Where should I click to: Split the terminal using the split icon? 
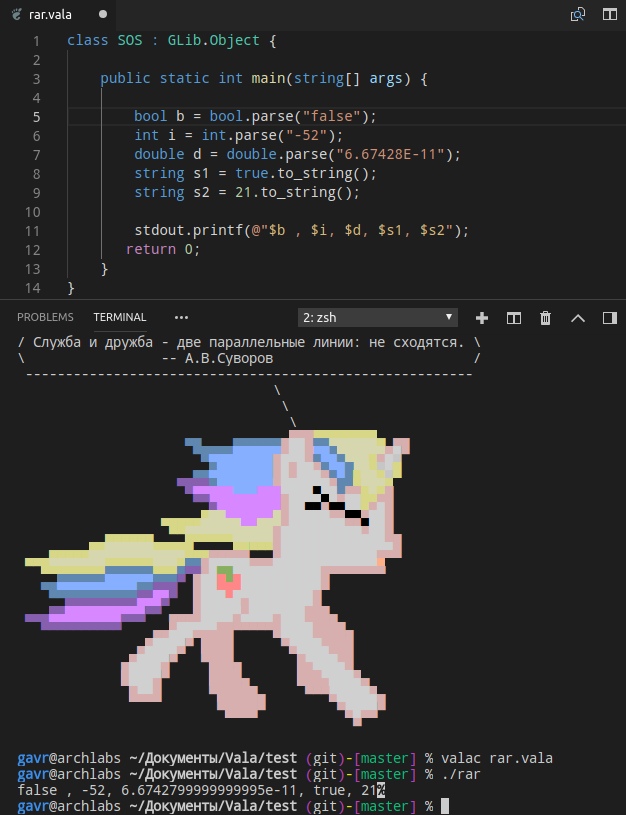pyautogui.click(x=514, y=318)
